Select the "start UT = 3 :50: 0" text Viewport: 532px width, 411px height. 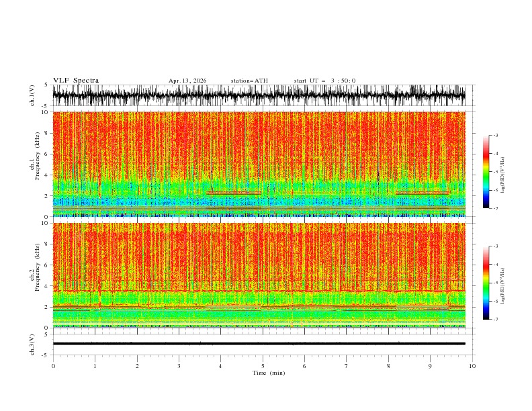coord(324,81)
